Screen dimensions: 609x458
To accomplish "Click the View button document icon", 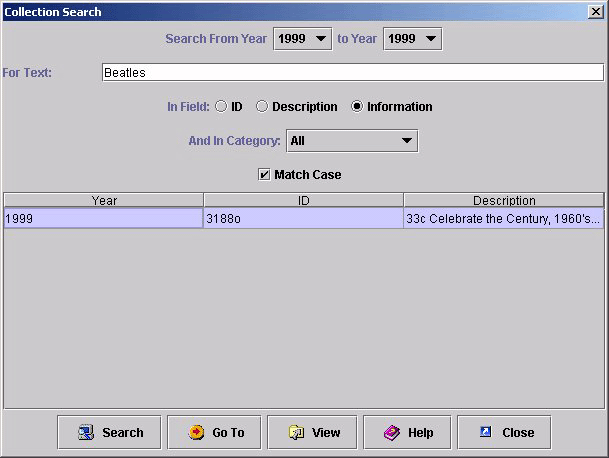I will pos(296,433).
